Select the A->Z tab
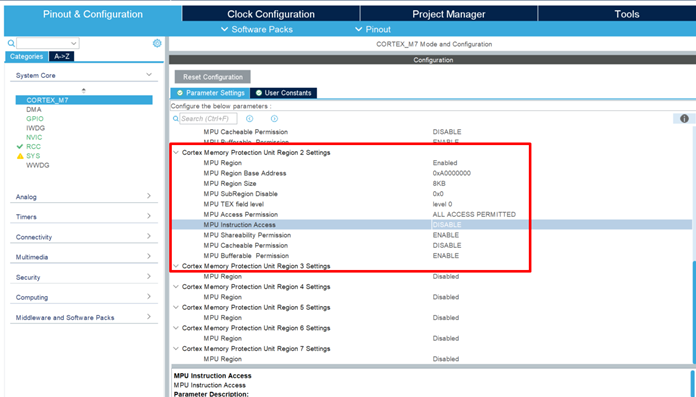This screenshot has height=397, width=696. [x=62, y=56]
